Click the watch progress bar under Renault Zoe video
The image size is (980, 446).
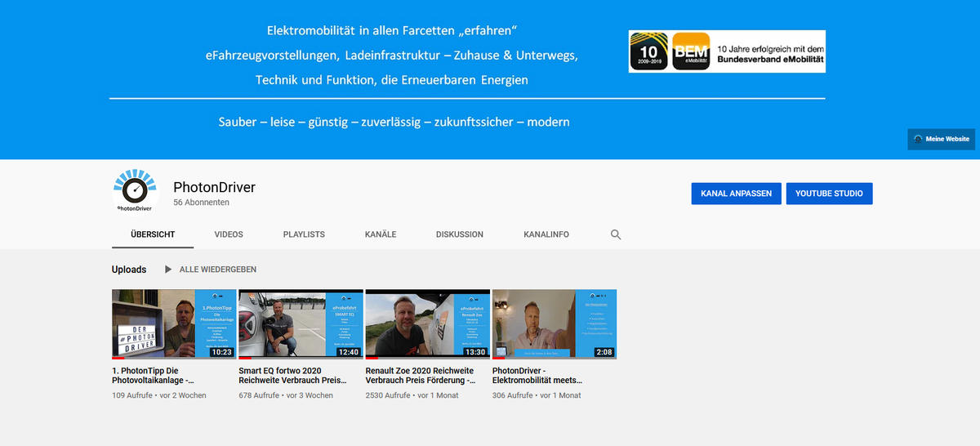click(x=428, y=359)
